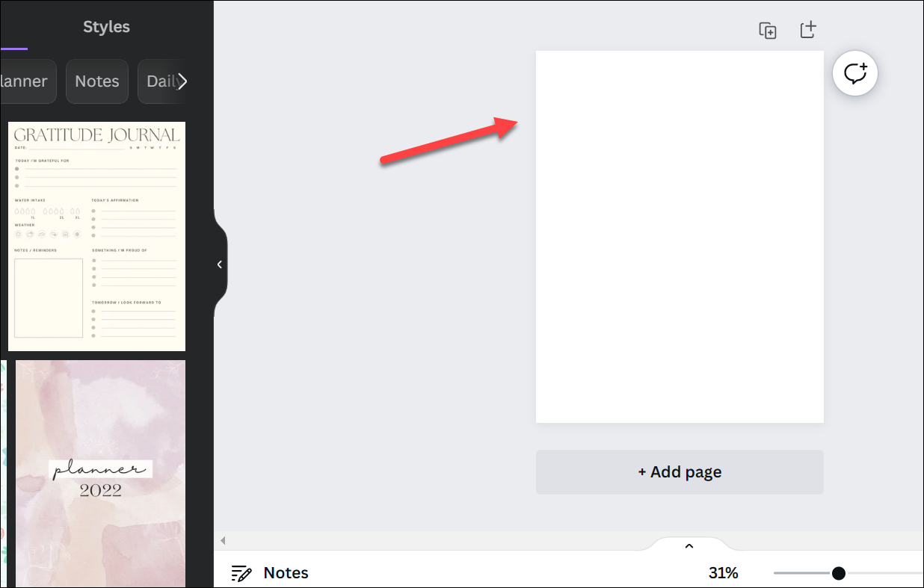Image resolution: width=924 pixels, height=588 pixels.
Task: Click the left scroll arrow on horizontal scrollbar
Action: tap(223, 540)
